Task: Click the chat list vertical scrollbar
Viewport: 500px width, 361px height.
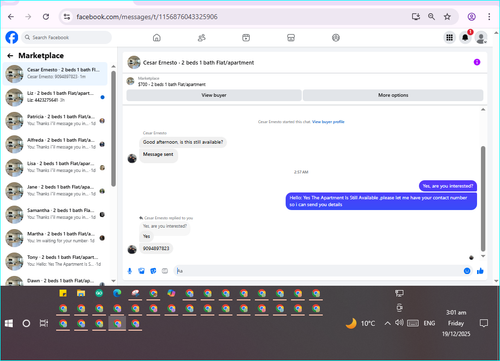Action: [113, 128]
